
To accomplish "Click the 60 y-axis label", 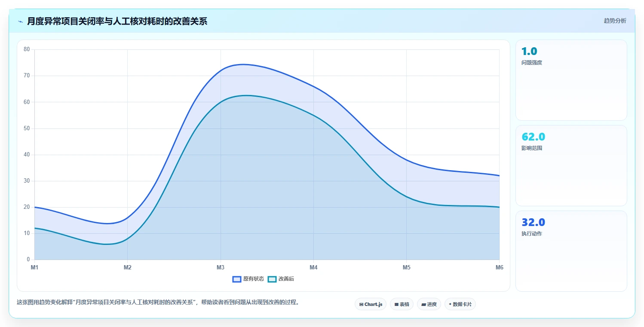I will (27, 102).
